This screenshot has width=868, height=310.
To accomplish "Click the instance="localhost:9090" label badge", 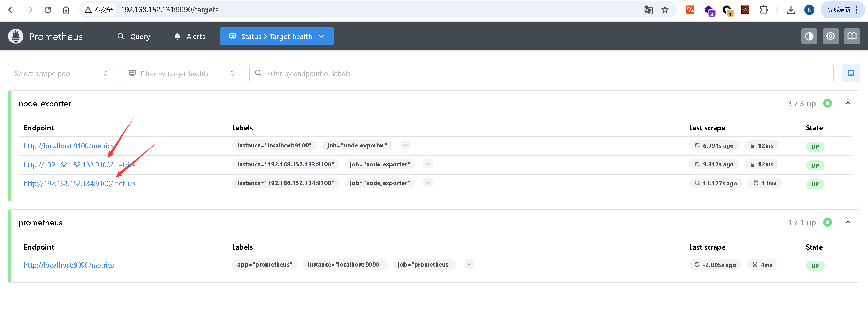I will tap(345, 265).
